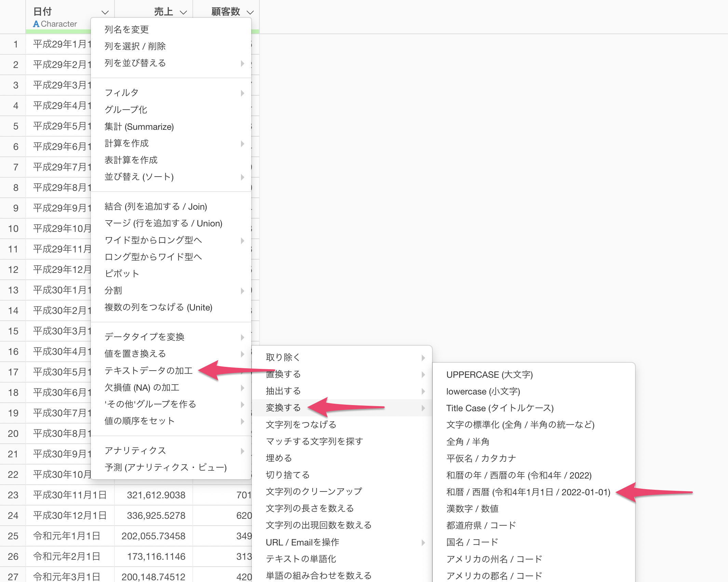Expand the 取り除く submenu
Screen dimensions: 728x582
coord(342,357)
